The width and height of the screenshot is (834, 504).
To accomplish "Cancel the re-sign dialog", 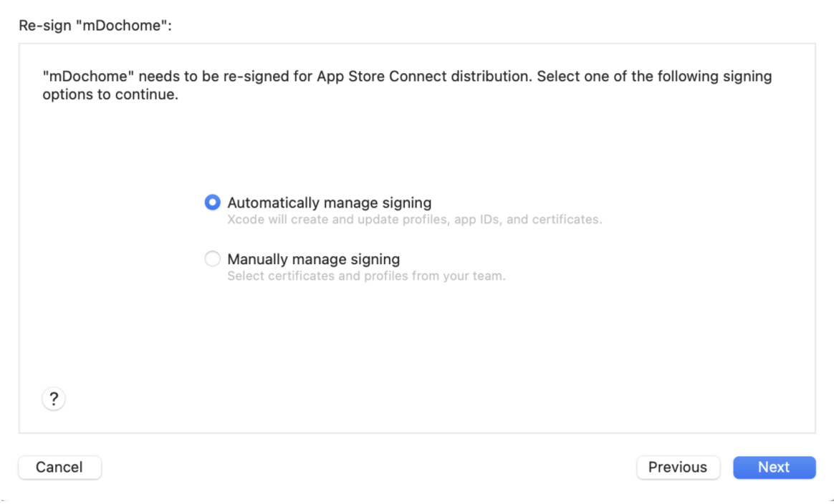I will (59, 467).
